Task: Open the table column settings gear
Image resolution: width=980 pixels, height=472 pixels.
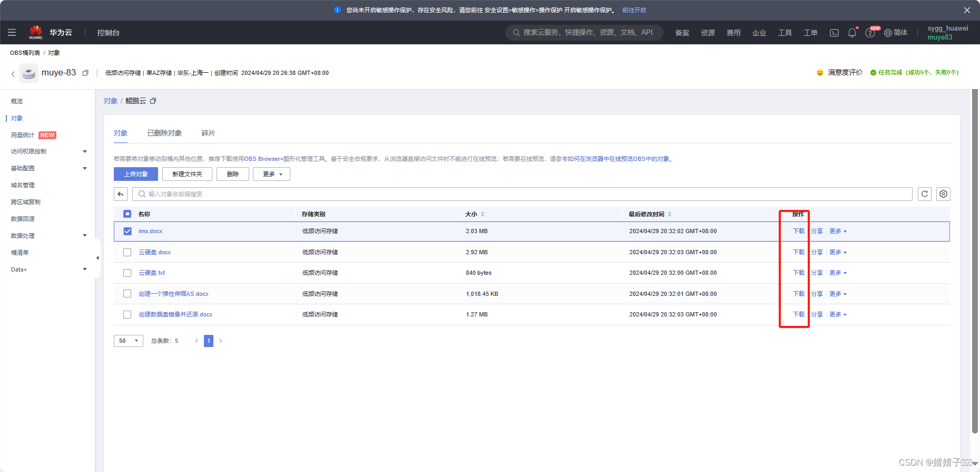Action: [x=943, y=194]
